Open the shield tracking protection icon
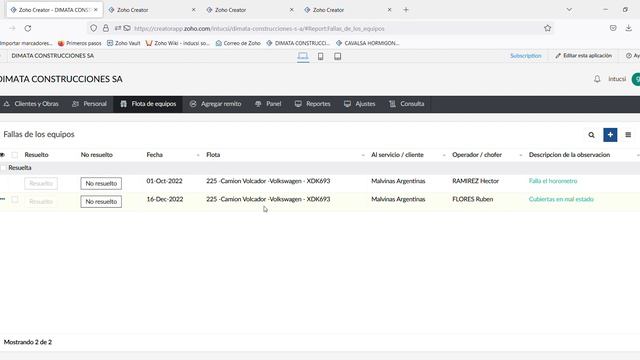Image resolution: width=640 pixels, height=360 pixels. [x=93, y=28]
